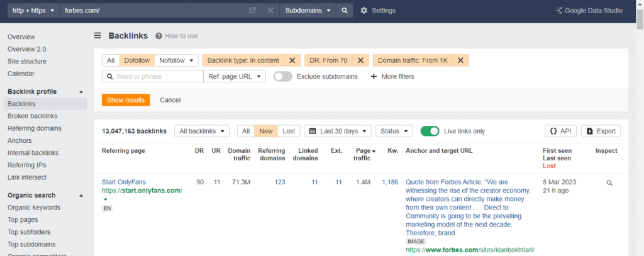The image size is (644, 256).
Task: Remove Backlink type: In content filter
Action: [x=292, y=60]
